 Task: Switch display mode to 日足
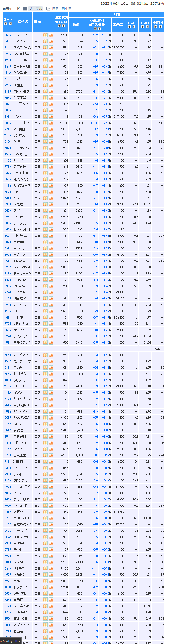point(55,9)
